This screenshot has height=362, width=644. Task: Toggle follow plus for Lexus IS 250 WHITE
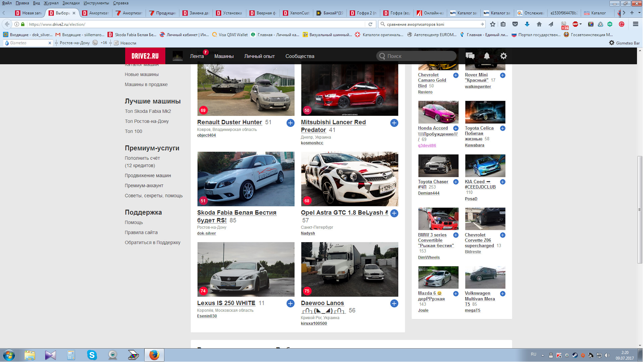pyautogui.click(x=290, y=304)
